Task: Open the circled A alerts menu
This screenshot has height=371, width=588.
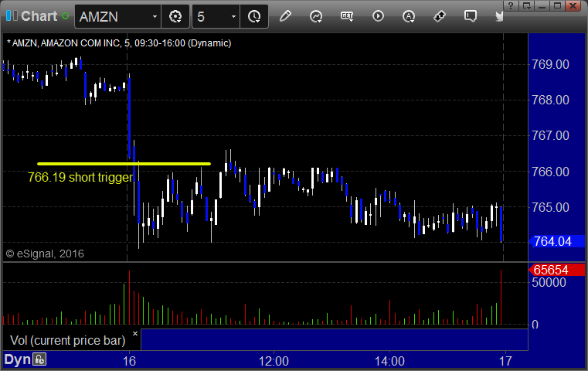Action: click(x=409, y=16)
